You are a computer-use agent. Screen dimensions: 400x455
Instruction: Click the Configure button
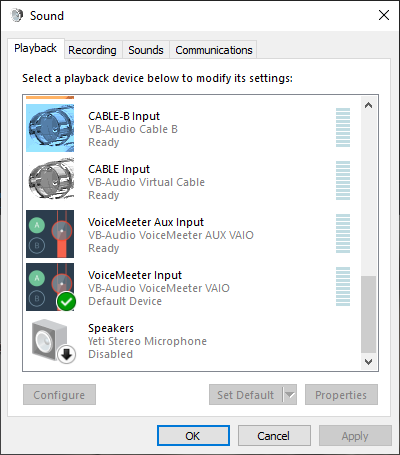click(59, 395)
